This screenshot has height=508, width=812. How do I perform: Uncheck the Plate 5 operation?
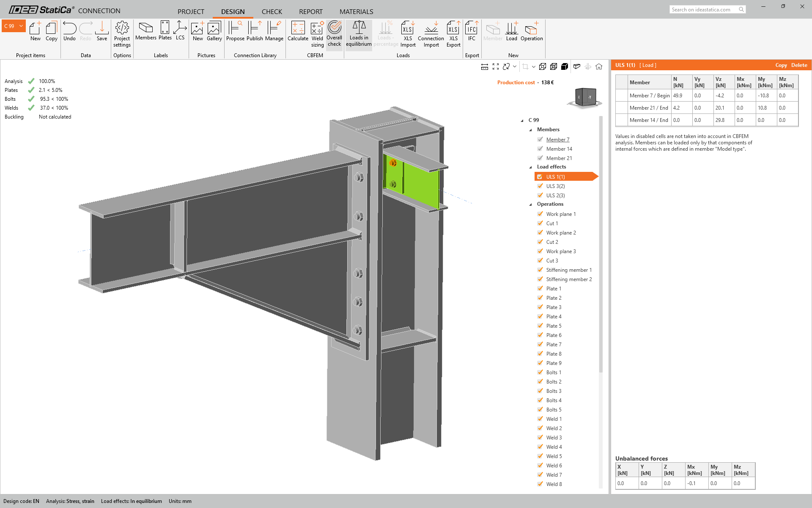click(540, 326)
